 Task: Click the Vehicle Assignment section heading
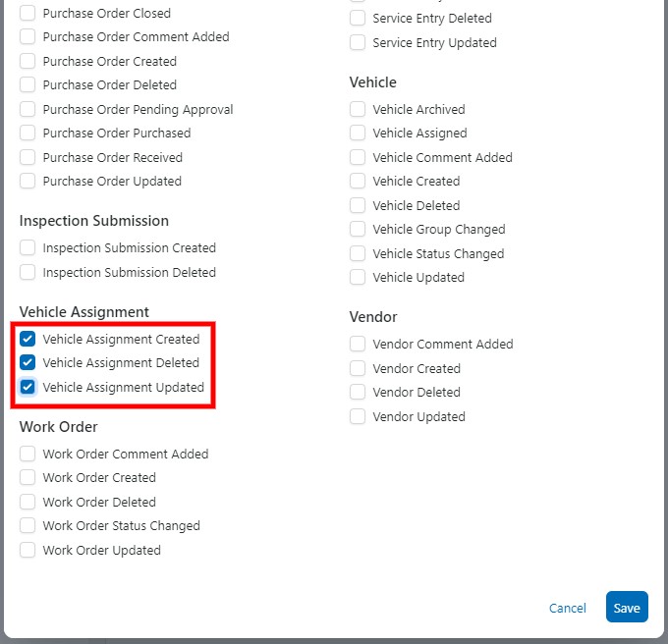[84, 312]
